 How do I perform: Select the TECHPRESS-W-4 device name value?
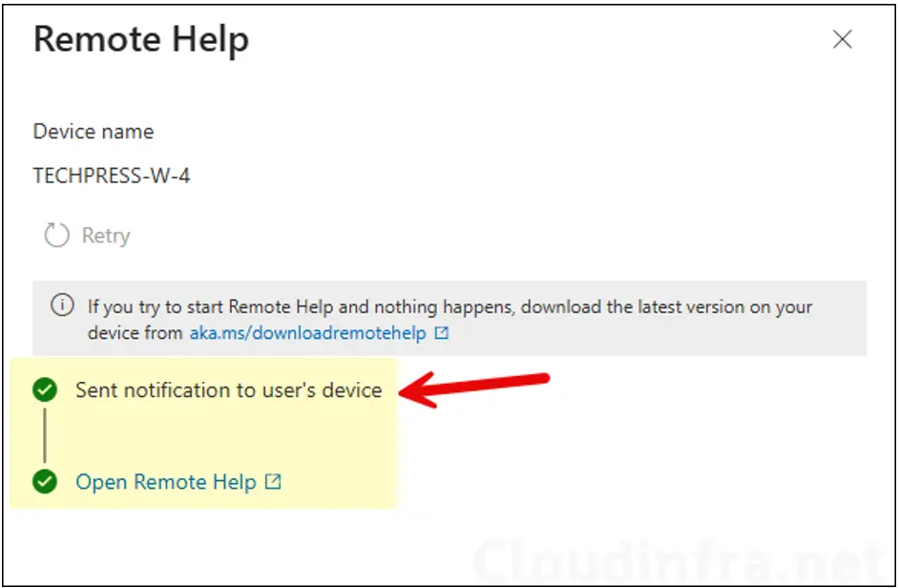click(111, 177)
